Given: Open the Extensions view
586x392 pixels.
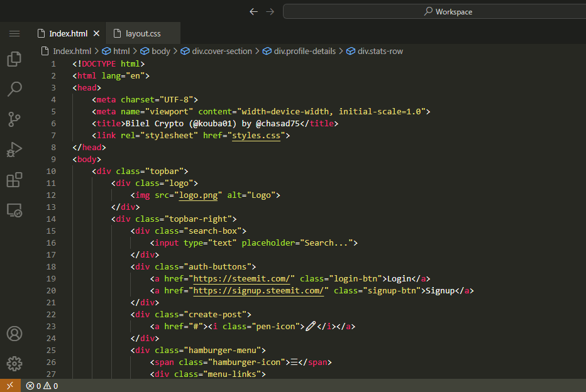Looking at the screenshot, I should point(14,180).
